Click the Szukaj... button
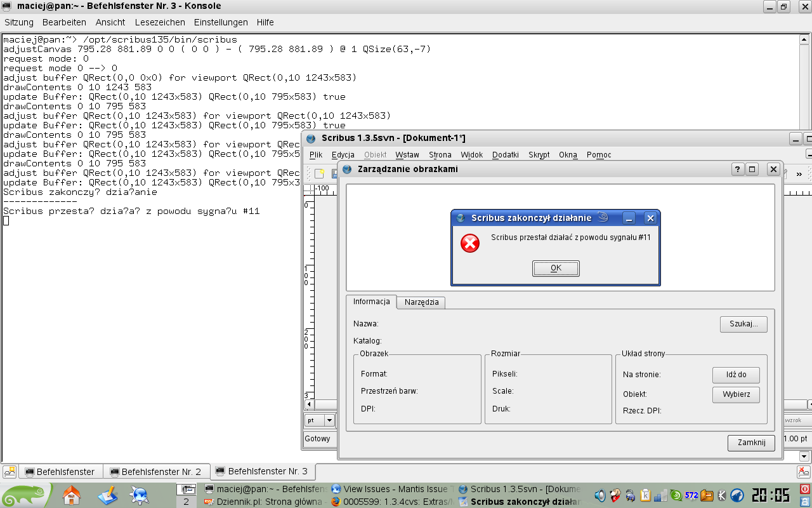Viewport: 812px width, 508px height. point(743,324)
